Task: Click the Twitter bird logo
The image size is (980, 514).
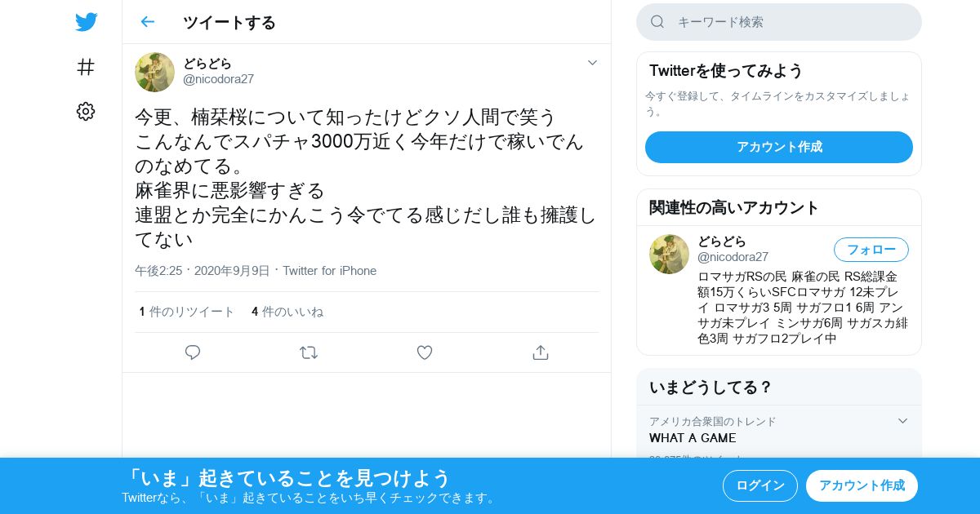Action: click(86, 22)
